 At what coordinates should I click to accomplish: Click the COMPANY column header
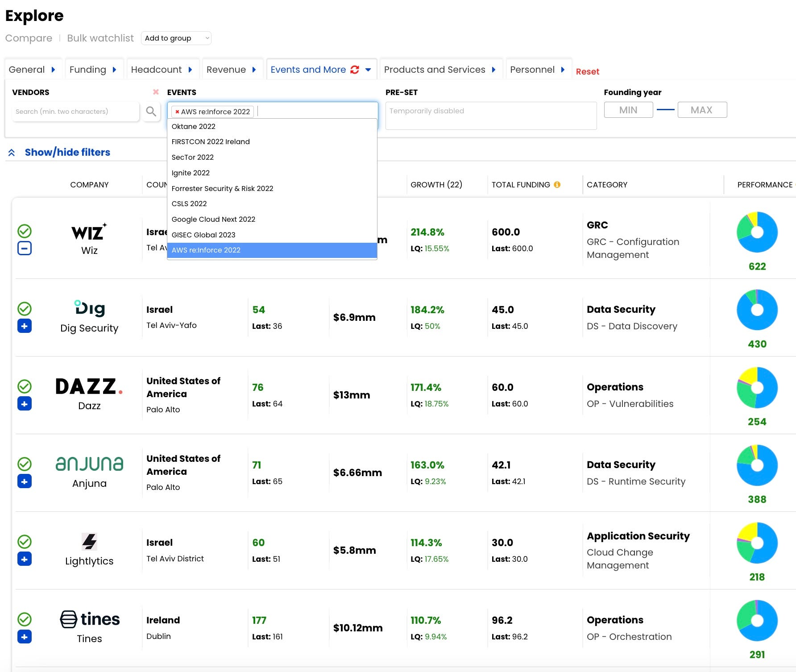tap(89, 185)
